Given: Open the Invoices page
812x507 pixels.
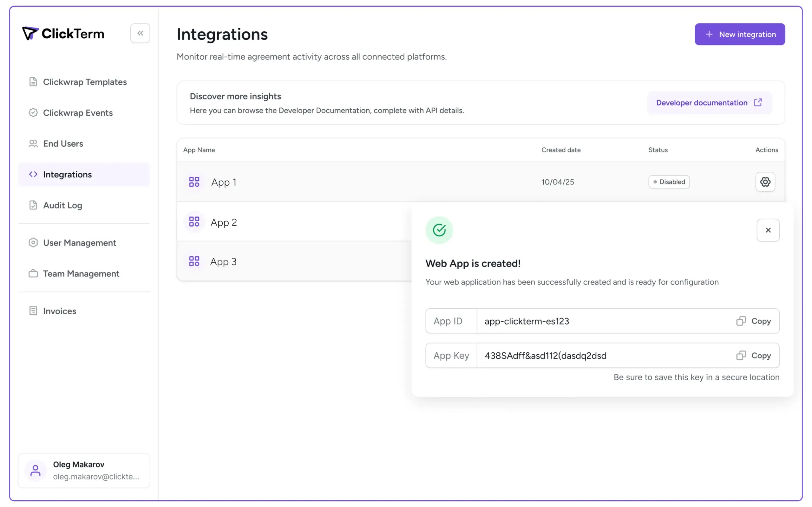Looking at the screenshot, I should (59, 311).
